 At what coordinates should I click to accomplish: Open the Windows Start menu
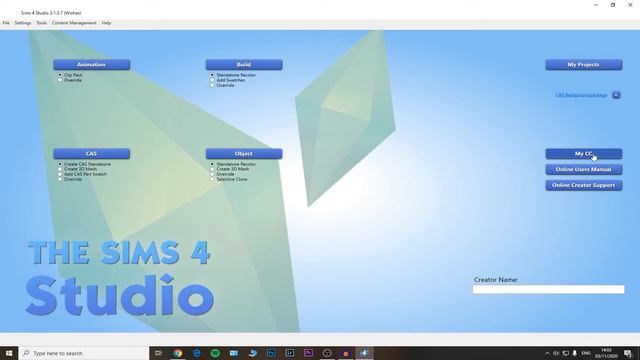[9, 353]
